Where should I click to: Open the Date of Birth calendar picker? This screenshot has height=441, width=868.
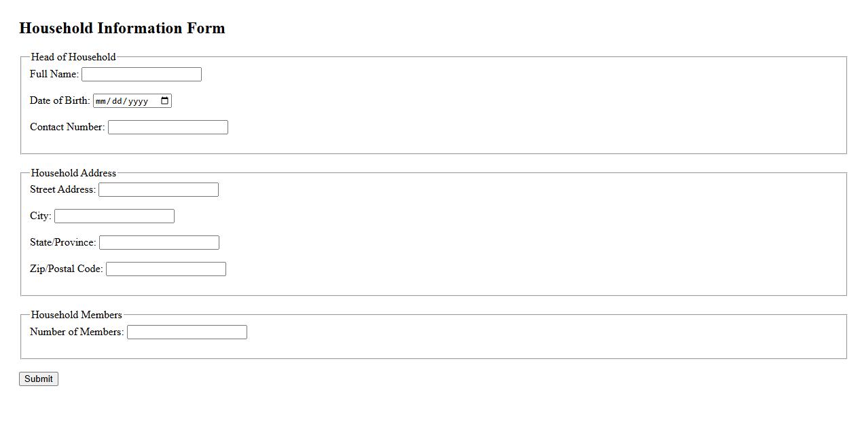coord(164,101)
